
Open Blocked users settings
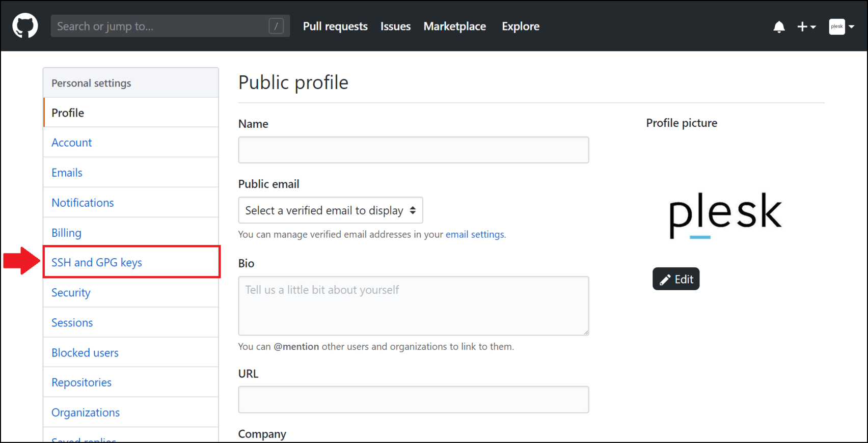tap(131, 352)
